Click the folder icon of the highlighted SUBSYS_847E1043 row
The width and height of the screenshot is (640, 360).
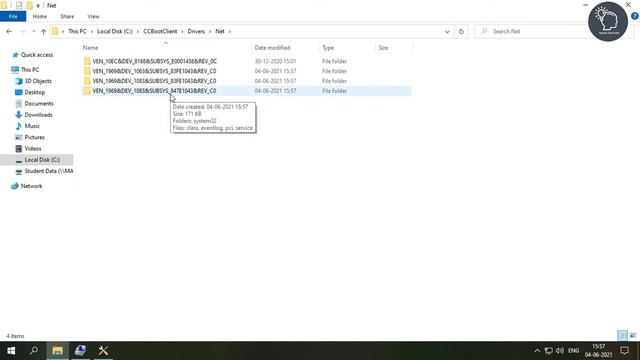click(87, 91)
